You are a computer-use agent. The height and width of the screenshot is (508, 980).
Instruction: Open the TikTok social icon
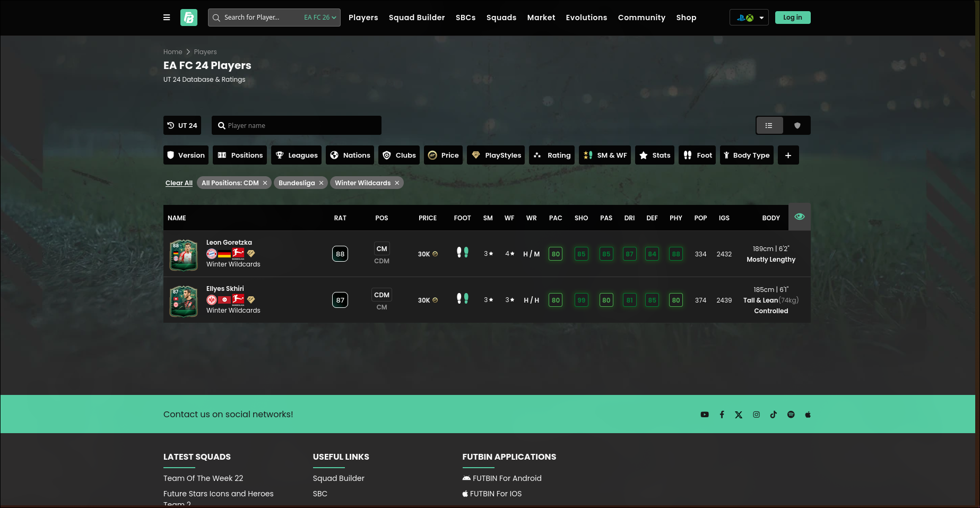[774, 415]
